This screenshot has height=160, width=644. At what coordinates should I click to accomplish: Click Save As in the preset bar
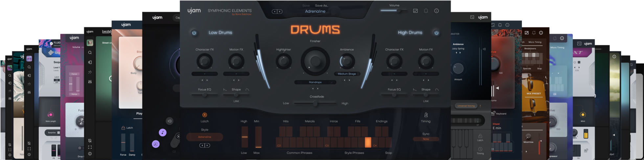click(x=321, y=6)
